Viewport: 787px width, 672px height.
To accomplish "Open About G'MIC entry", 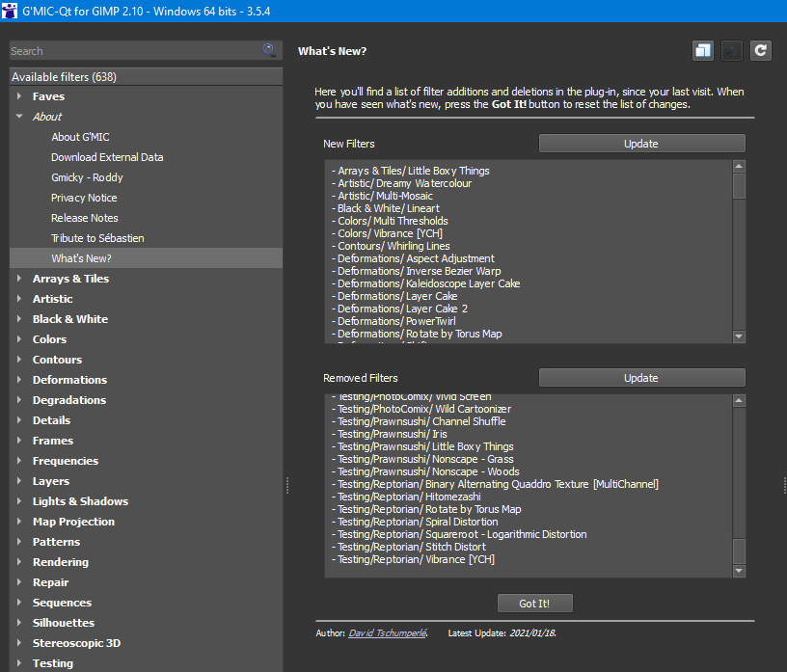I will coord(80,137).
